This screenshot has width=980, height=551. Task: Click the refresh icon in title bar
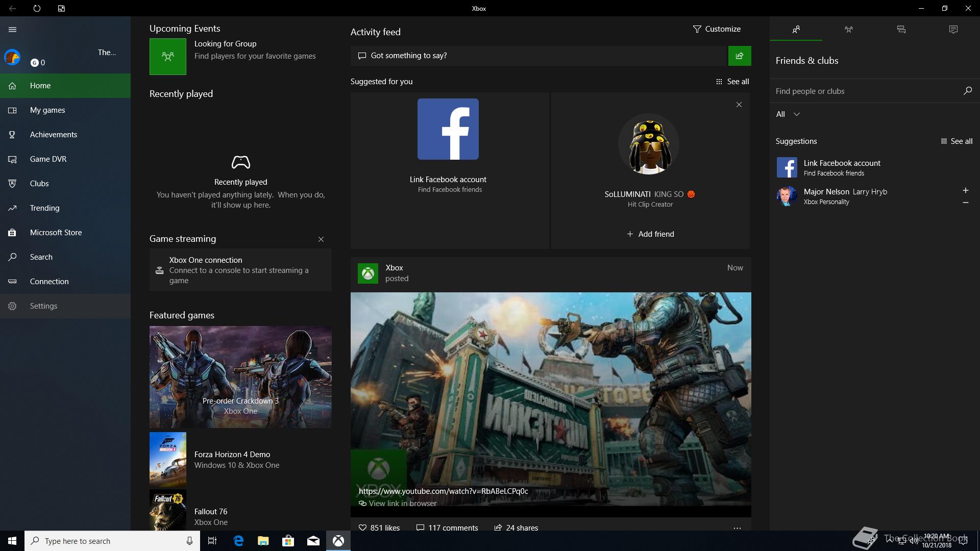tap(37, 9)
